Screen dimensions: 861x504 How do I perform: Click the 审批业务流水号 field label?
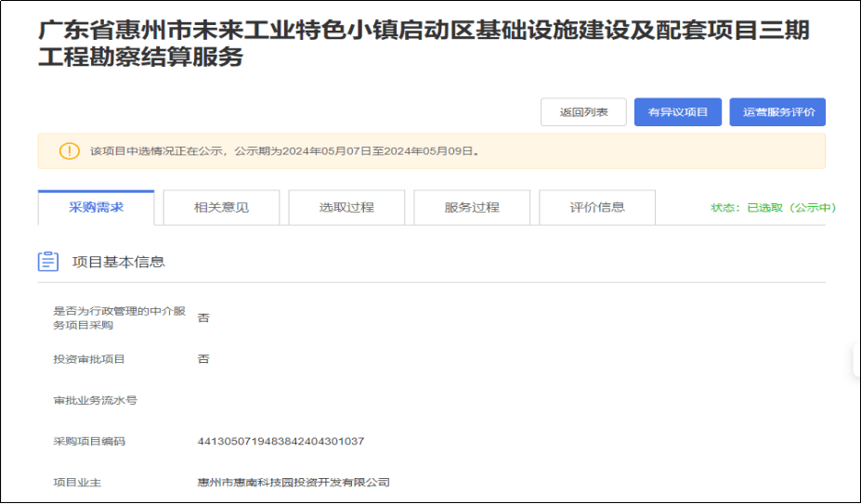[96, 401]
